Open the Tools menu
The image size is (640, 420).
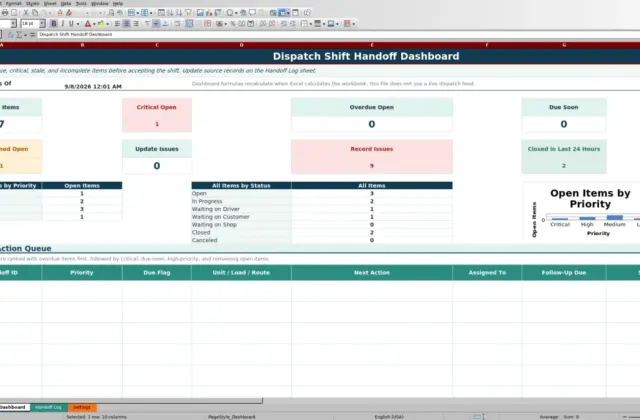click(x=81, y=3)
